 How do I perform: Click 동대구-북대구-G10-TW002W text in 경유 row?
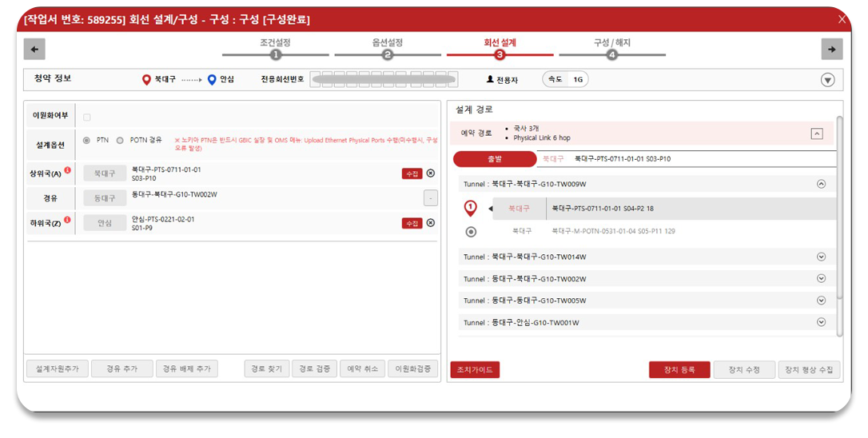click(174, 194)
